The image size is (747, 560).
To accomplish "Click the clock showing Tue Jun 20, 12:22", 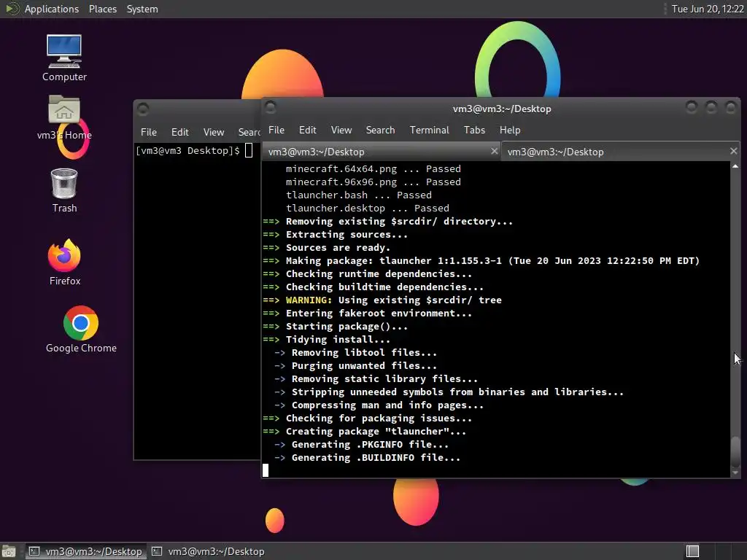I will tap(708, 9).
